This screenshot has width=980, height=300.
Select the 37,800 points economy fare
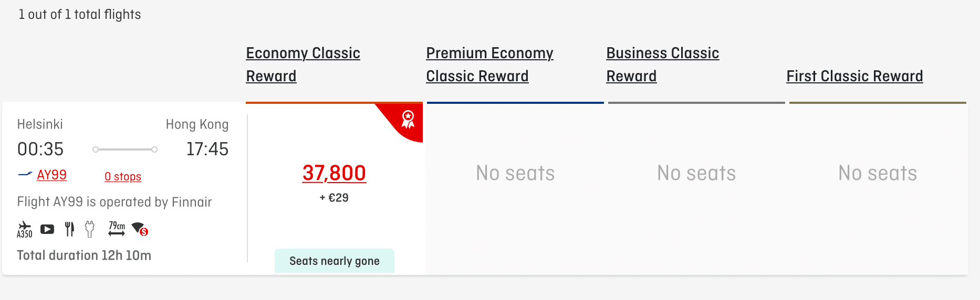point(334,173)
